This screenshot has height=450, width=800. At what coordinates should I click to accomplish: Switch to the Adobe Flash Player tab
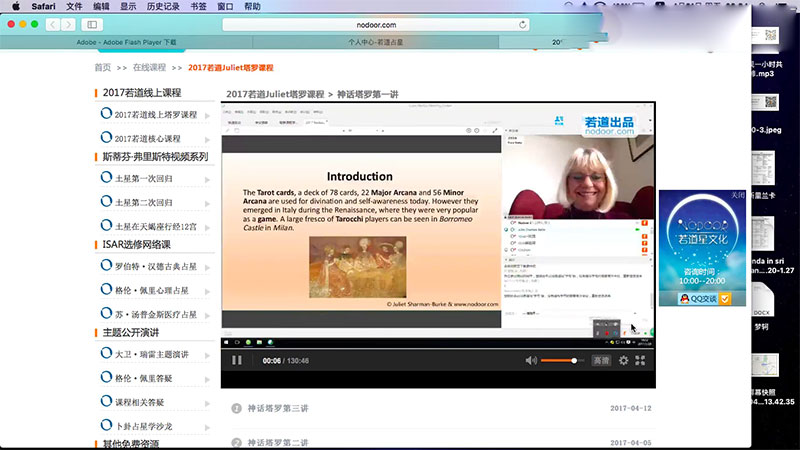(x=126, y=42)
